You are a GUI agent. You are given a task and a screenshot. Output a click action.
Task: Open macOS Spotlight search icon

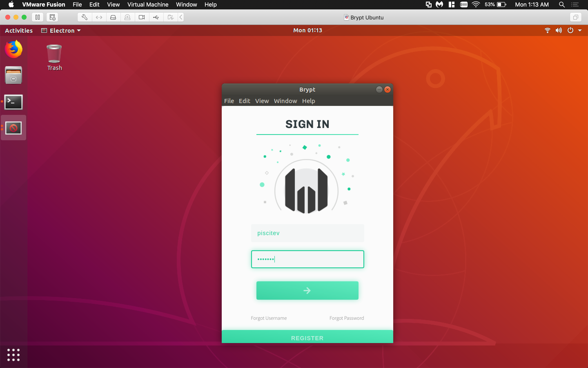561,4
